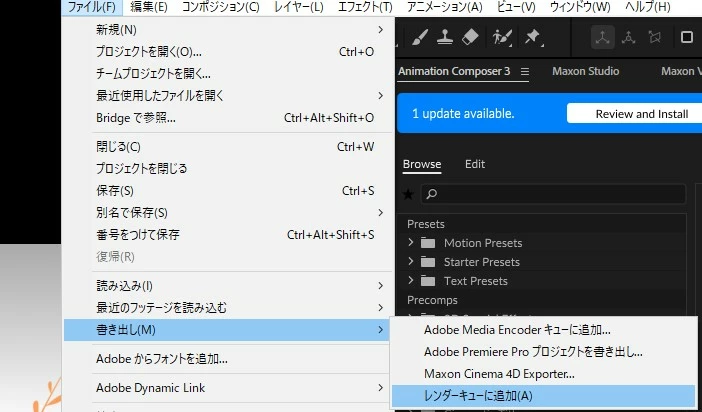
Task: Switch to Edit tab
Action: point(475,164)
